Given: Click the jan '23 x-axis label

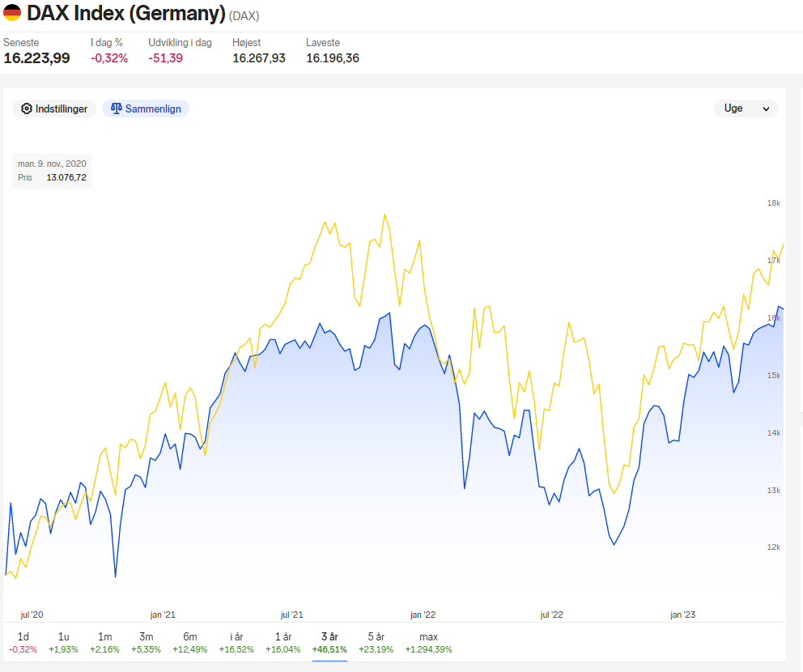Looking at the screenshot, I should (682, 615).
